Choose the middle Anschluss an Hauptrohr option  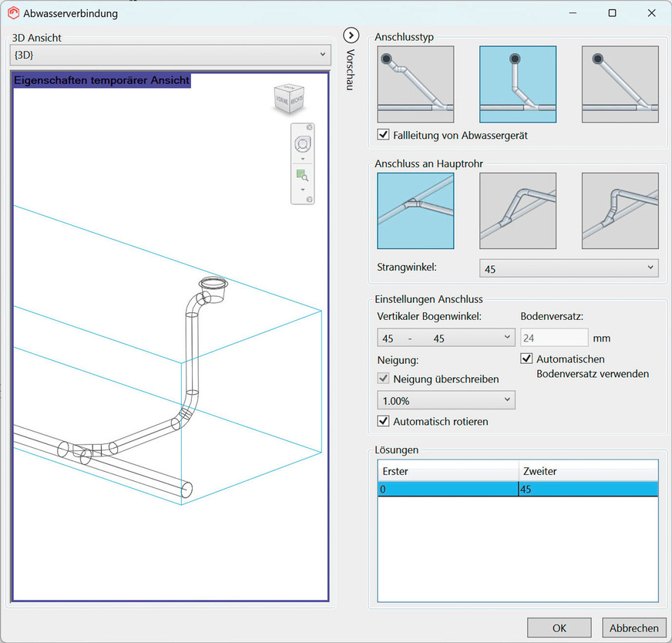pos(517,210)
